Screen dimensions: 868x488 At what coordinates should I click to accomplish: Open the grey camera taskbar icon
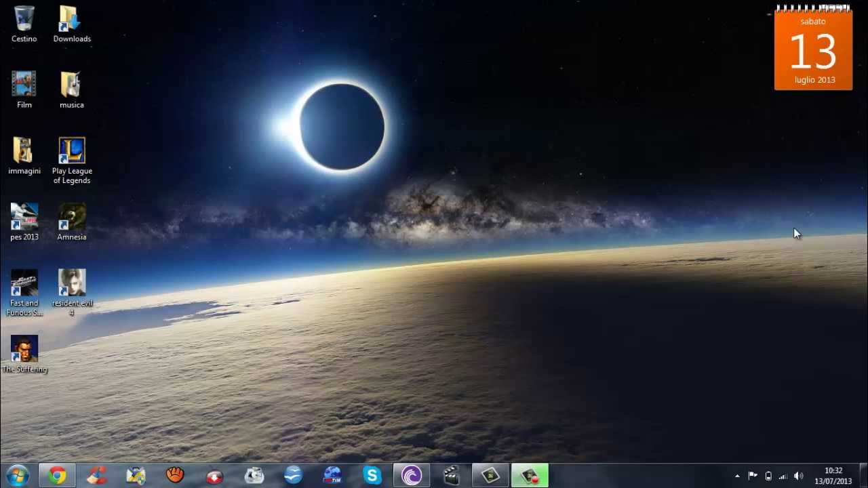[254, 476]
